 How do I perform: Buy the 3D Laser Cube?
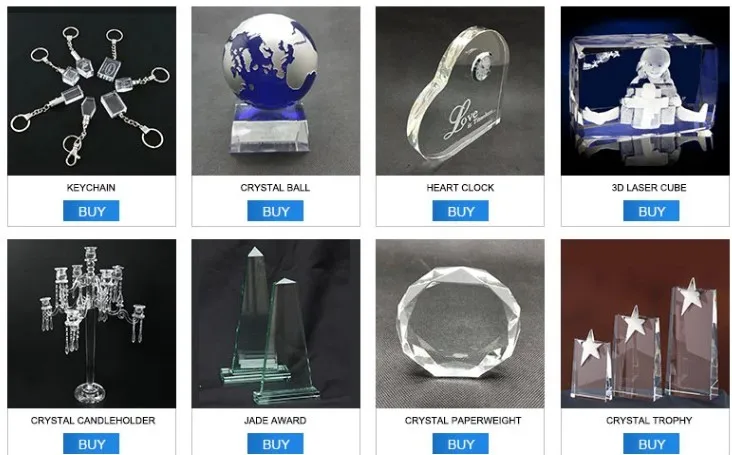coord(651,211)
